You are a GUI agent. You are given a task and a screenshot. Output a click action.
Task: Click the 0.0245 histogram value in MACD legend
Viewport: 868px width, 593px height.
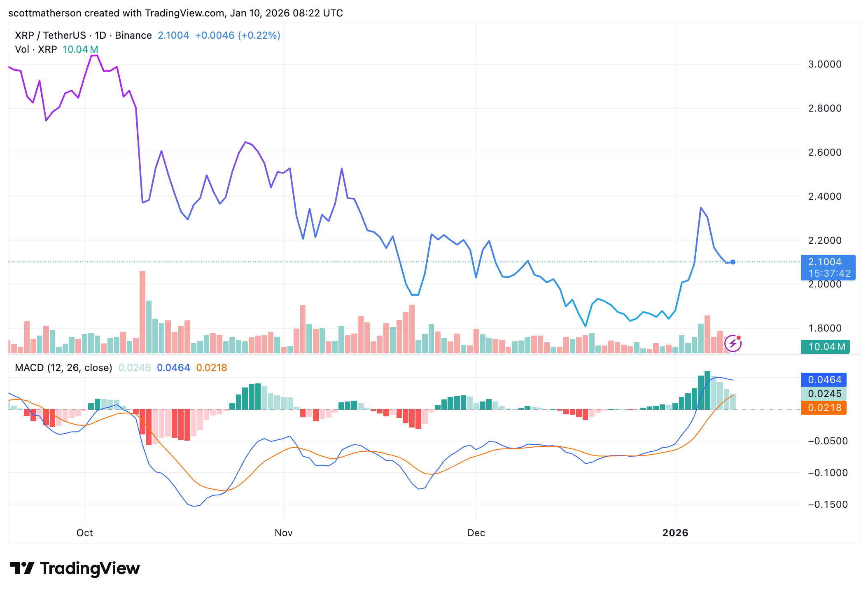[135, 368]
